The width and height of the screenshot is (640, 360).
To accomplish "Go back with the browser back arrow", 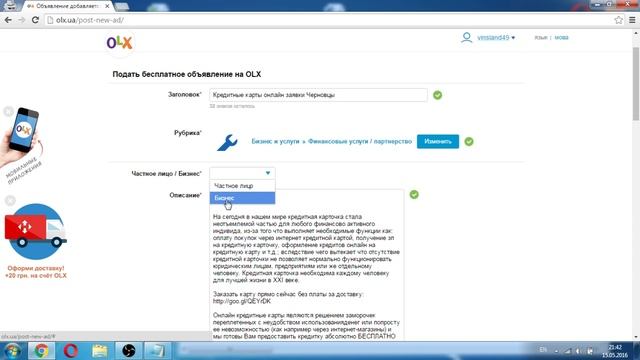I will 8,20.
